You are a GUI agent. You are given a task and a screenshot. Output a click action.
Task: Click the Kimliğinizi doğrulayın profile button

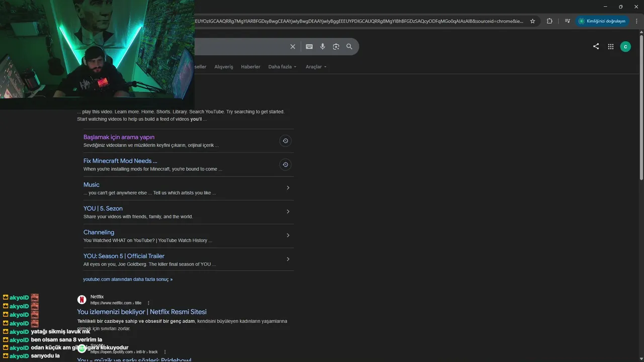[602, 21]
